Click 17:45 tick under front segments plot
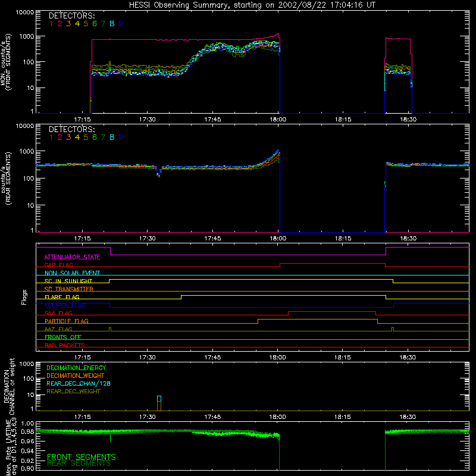Screen dimensions: 476x476 point(212,120)
